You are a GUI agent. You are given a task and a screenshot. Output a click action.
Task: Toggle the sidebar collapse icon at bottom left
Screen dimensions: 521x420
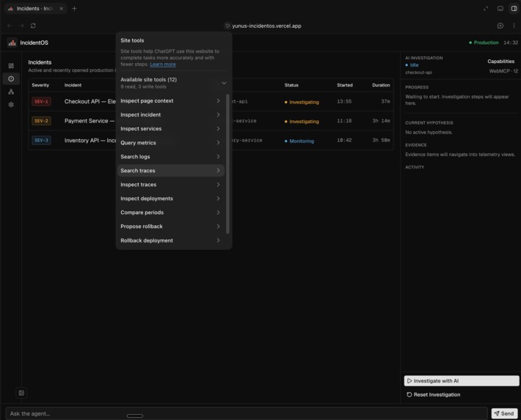pos(21,393)
